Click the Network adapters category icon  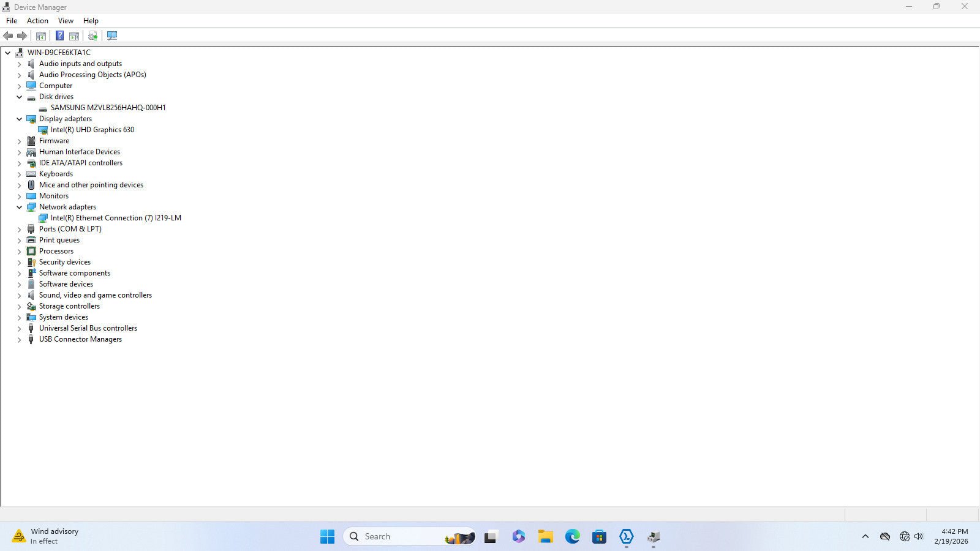pyautogui.click(x=31, y=207)
